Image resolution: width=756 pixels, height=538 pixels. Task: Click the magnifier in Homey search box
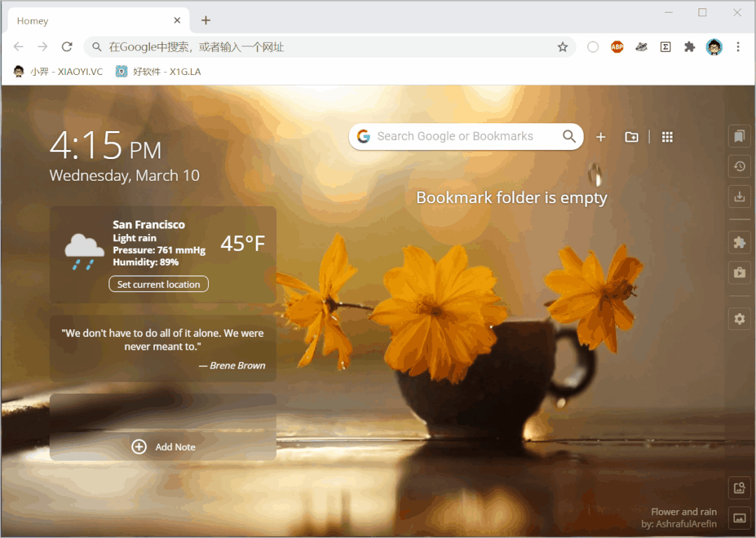coord(569,137)
